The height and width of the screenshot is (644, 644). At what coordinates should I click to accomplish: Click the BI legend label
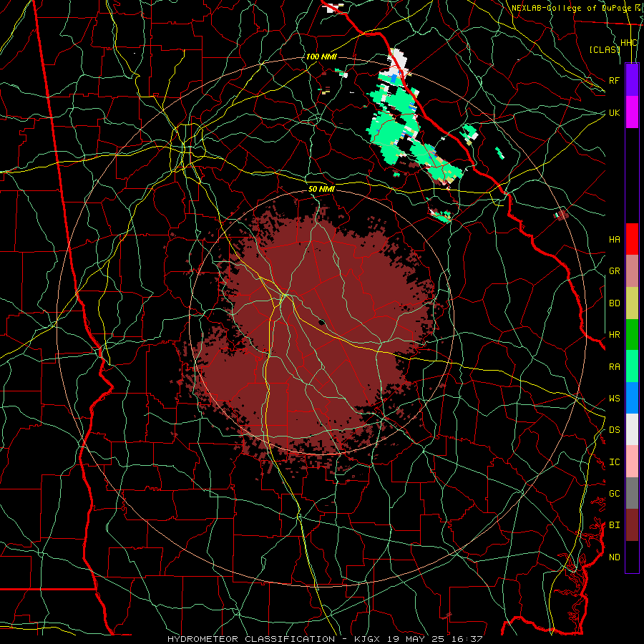pos(615,525)
